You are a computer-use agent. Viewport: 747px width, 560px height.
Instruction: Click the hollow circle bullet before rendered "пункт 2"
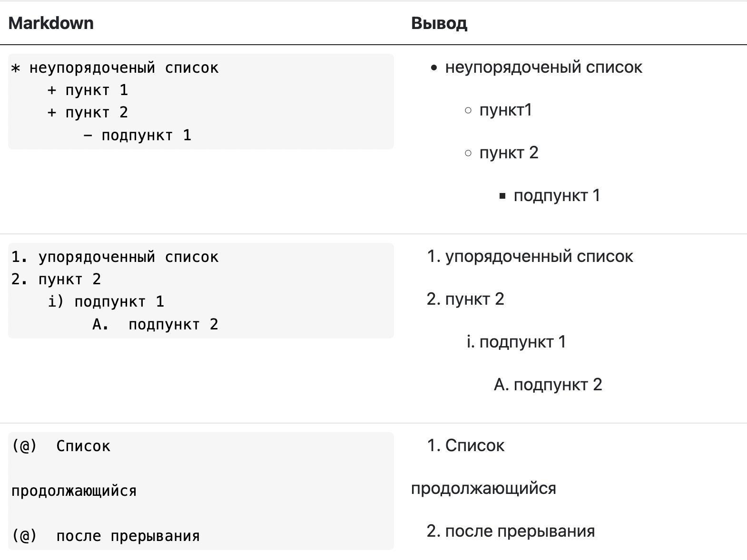tap(468, 153)
